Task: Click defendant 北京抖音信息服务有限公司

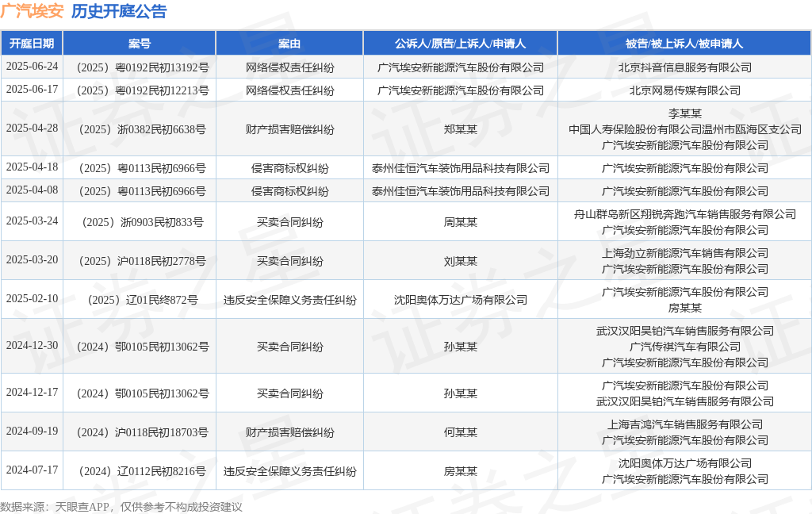Action: [684, 67]
